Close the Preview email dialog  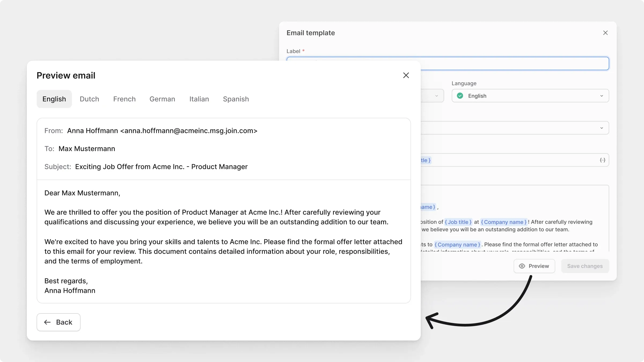point(406,75)
